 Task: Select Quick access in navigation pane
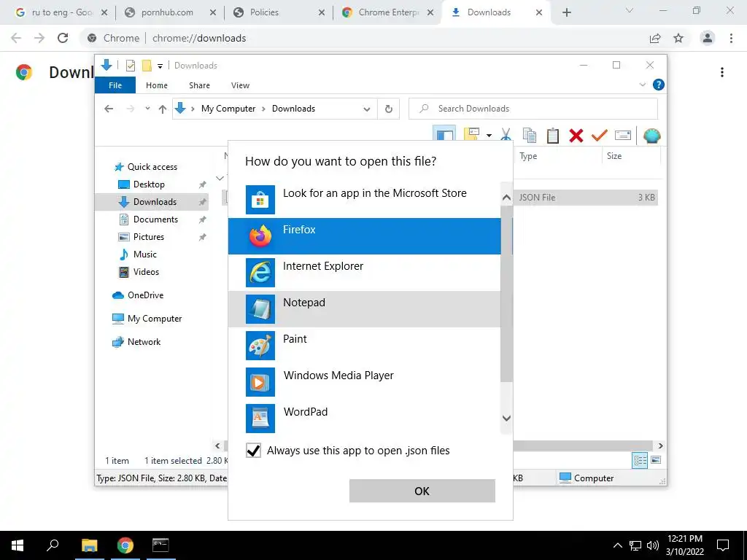[146, 167]
